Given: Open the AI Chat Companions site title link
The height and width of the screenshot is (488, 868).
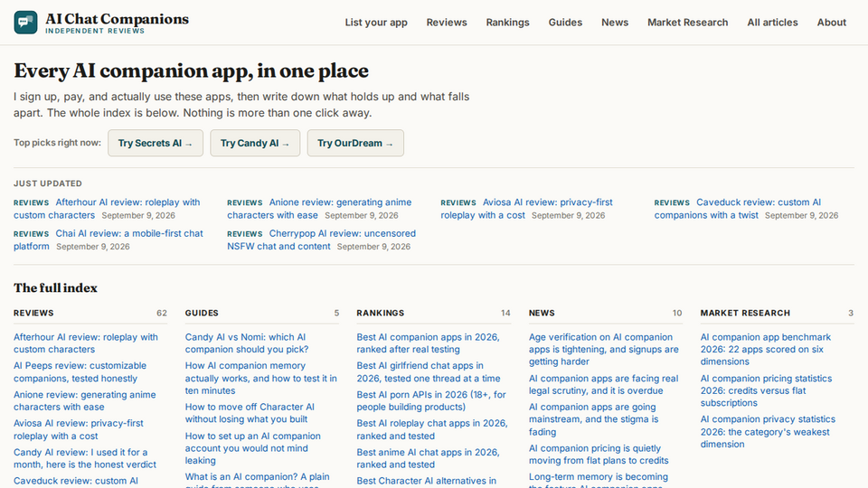Looking at the screenshot, I should (117, 19).
